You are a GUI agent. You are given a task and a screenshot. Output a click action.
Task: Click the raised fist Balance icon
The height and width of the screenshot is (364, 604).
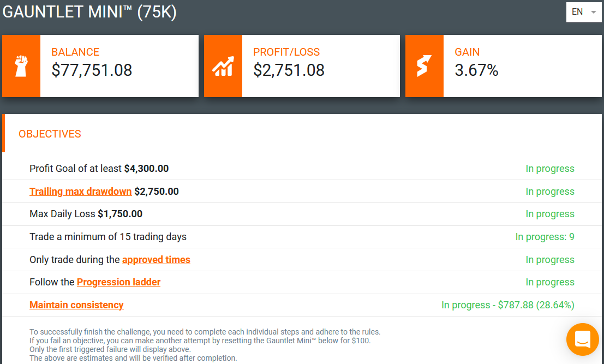pyautogui.click(x=21, y=66)
